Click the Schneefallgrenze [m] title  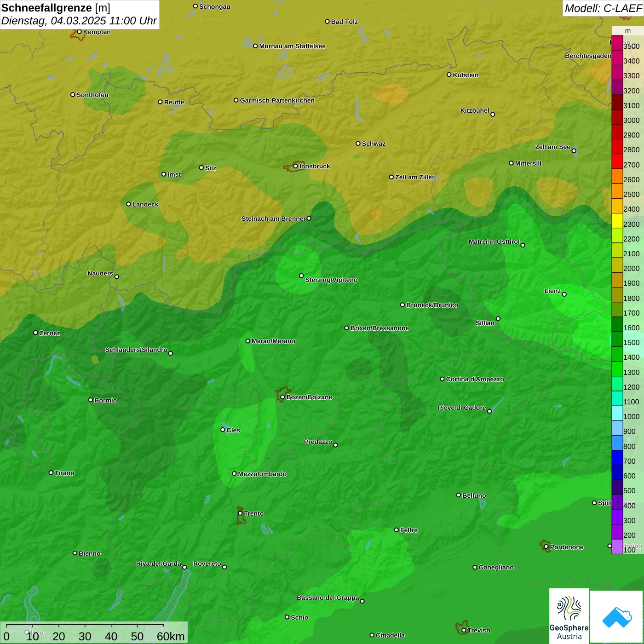click(x=56, y=8)
